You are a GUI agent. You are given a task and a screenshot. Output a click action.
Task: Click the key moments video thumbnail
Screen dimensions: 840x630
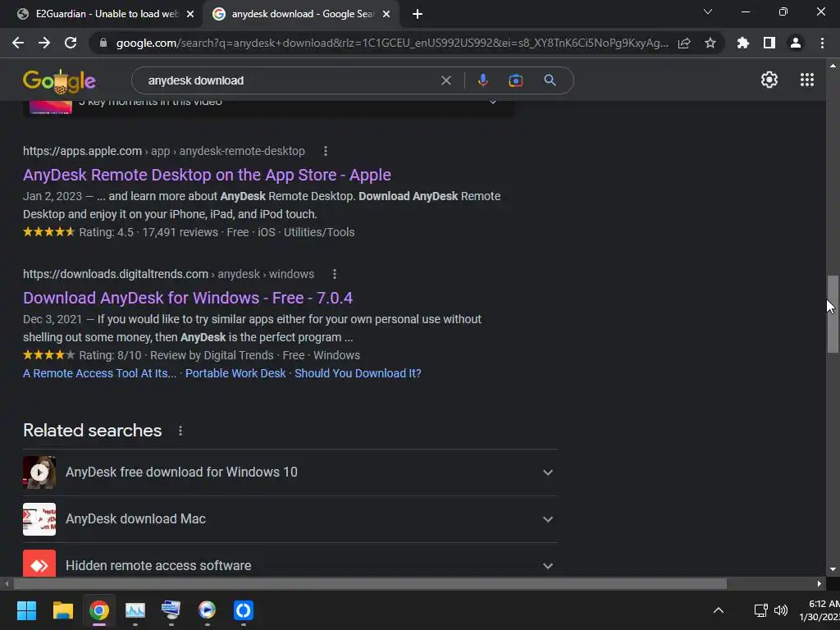[51, 107]
